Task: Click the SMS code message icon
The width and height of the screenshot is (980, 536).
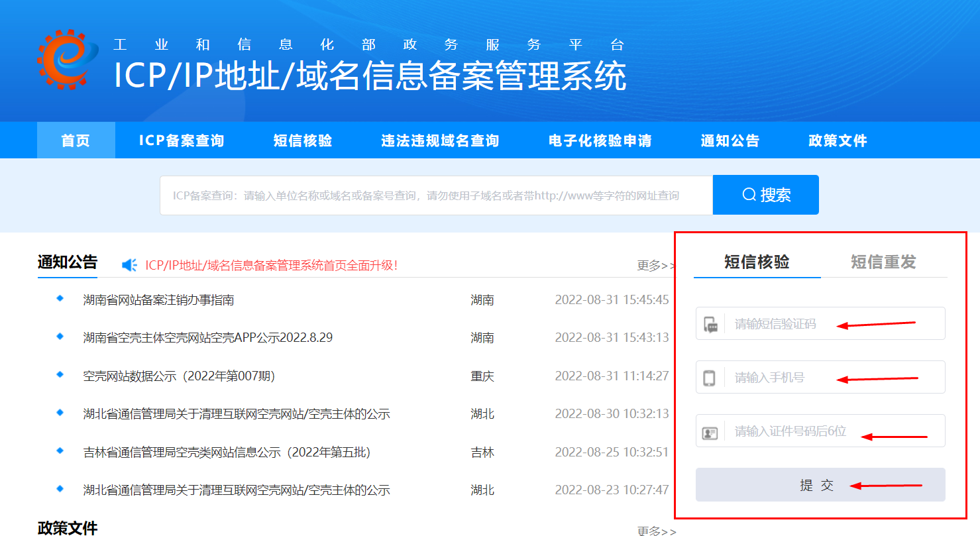Action: pyautogui.click(x=710, y=325)
